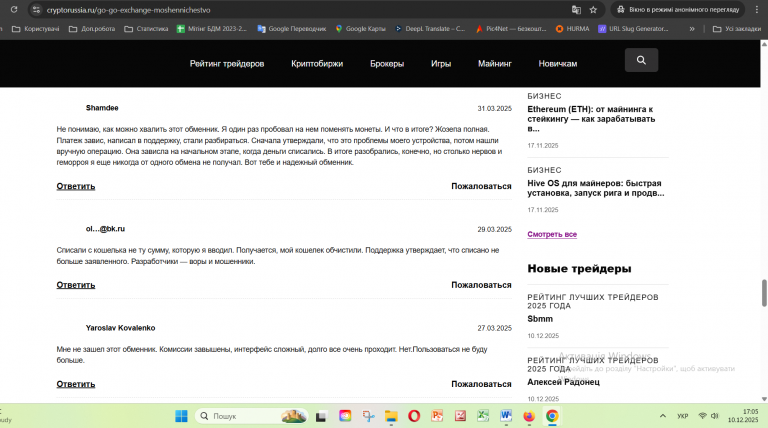This screenshot has width=768, height=428.
Task: Open the Sbmm trader profile
Action: point(540,319)
